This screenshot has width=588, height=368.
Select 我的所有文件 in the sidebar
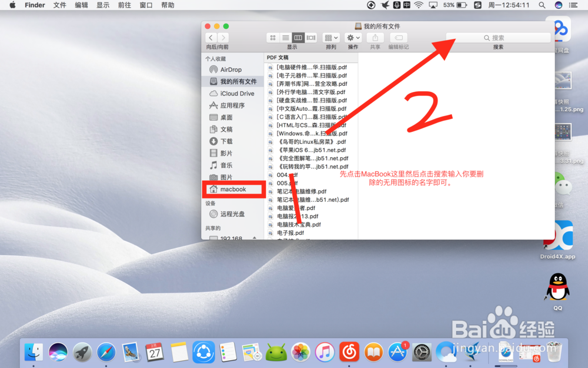coord(232,81)
